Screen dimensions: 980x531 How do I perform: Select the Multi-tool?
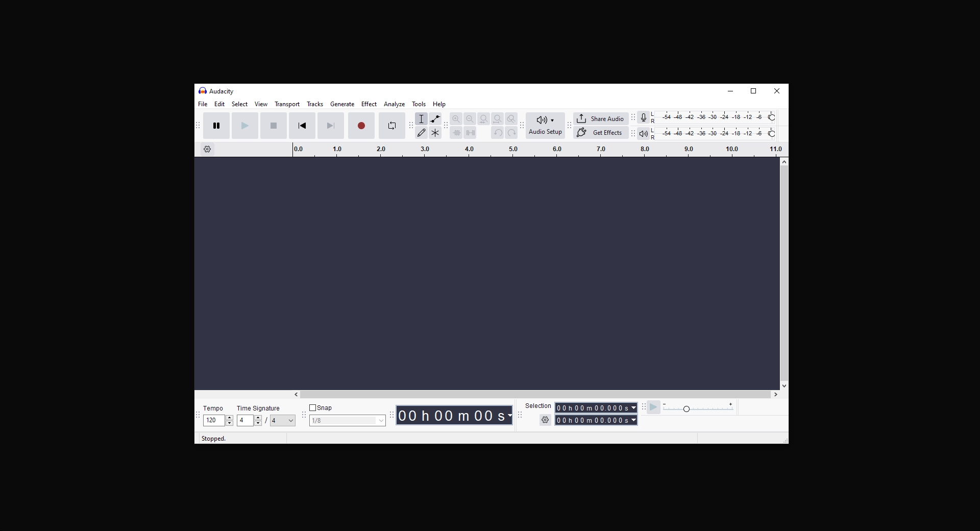435,132
